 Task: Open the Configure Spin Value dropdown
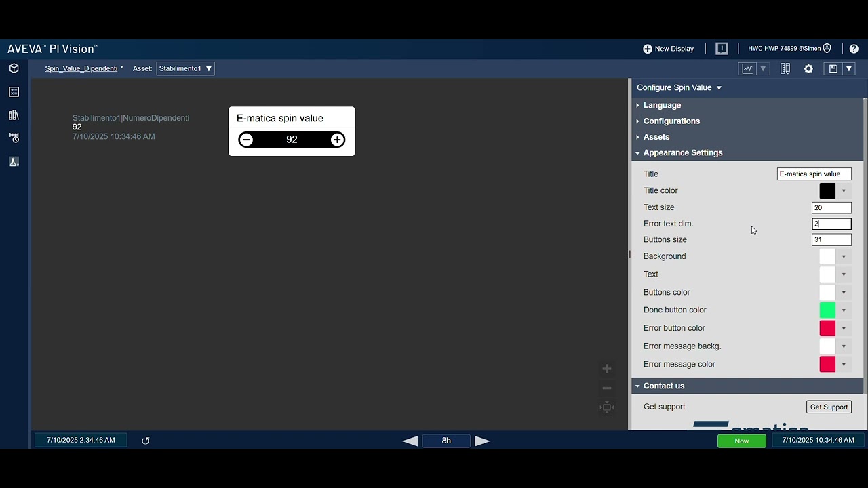coord(679,87)
